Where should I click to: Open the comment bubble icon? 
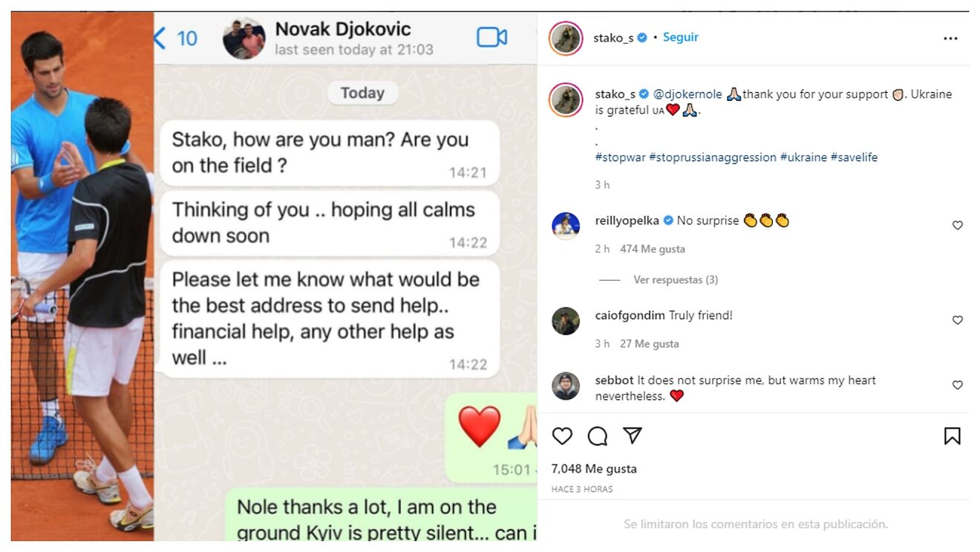(x=598, y=436)
